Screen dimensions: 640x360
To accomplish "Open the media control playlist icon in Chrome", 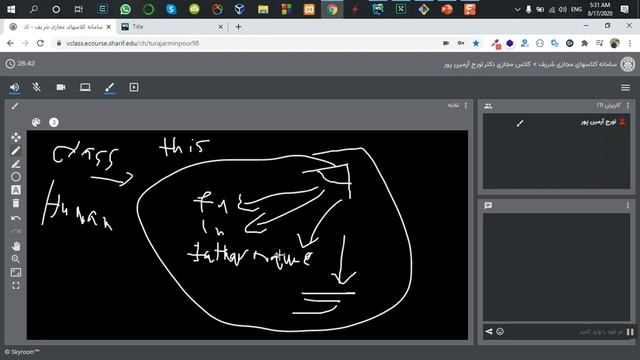I will (599, 43).
